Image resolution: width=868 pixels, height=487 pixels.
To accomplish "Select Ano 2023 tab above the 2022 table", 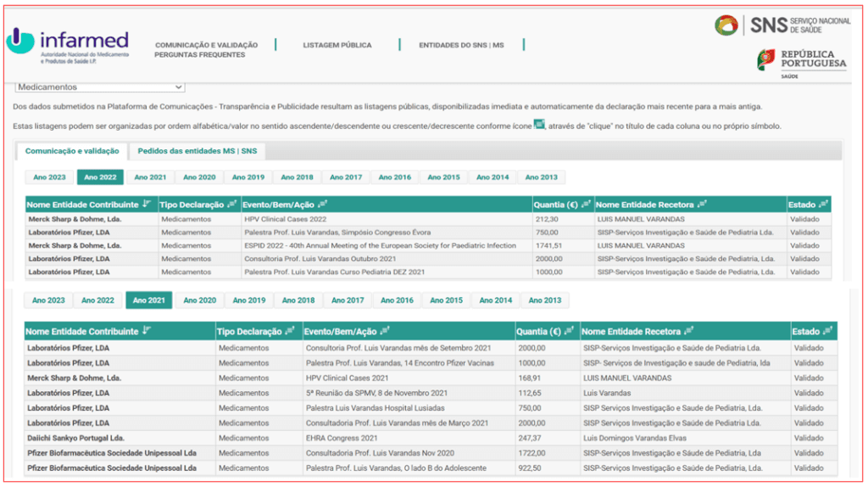I will pos(49,177).
